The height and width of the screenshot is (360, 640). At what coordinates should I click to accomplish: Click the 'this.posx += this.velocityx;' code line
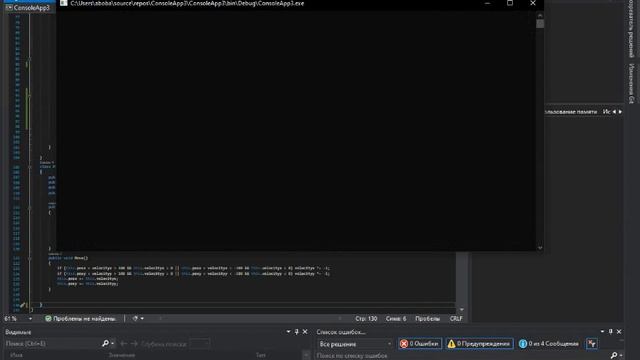pyautogui.click(x=87, y=279)
